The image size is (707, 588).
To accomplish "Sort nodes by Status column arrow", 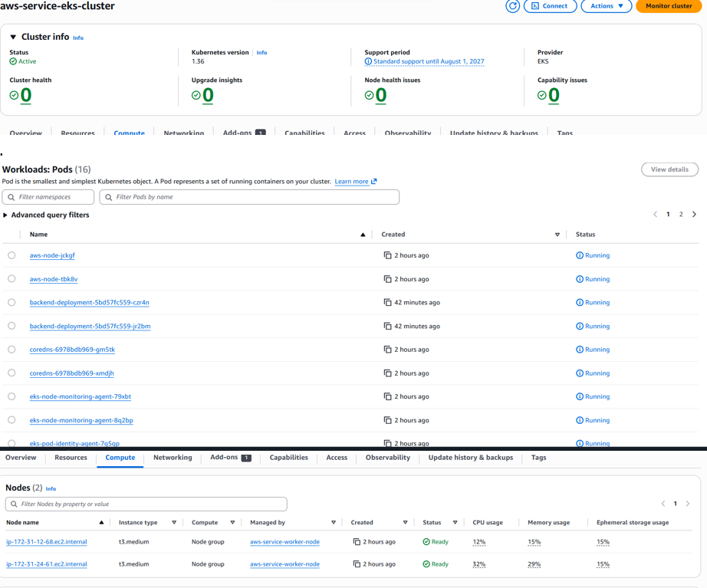I will click(455, 522).
